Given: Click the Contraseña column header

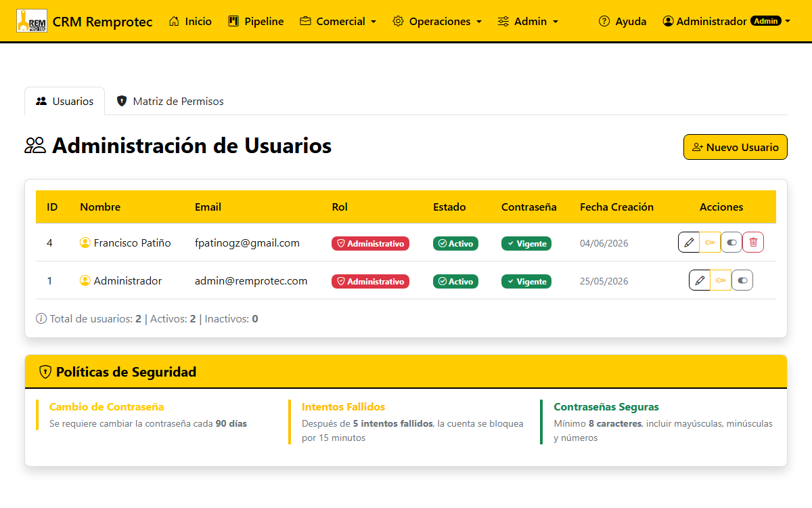Looking at the screenshot, I should (x=529, y=207).
